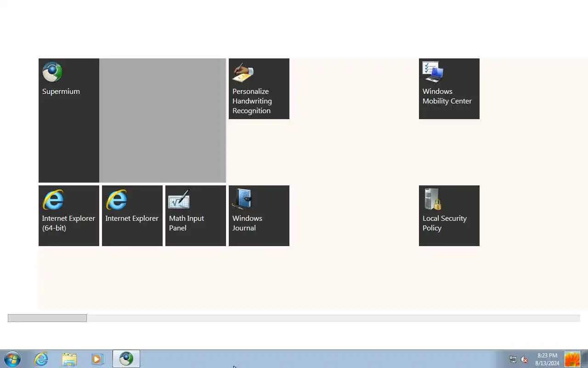Launch Personalize Handwriting Recognition tile

point(259,89)
